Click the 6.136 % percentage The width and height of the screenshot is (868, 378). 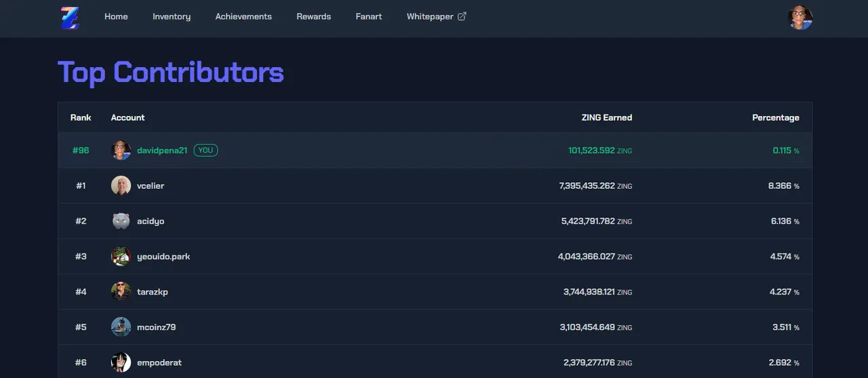click(x=785, y=221)
